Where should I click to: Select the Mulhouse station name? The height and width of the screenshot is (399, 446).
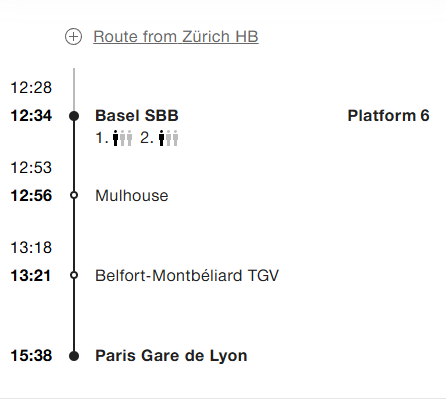pos(132,196)
